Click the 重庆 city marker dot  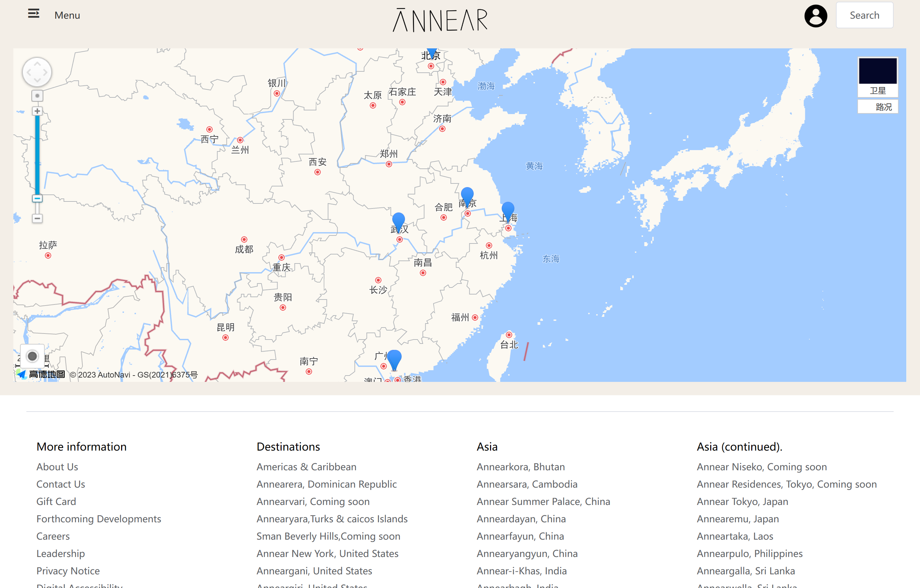[282, 257]
